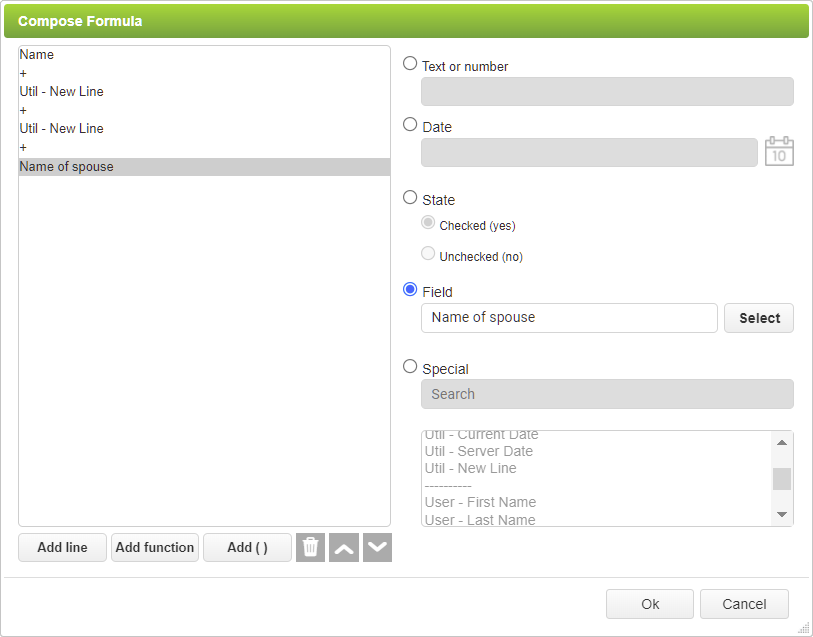813x637 pixels.
Task: Dismiss dialog with Cancel button
Action: [x=744, y=604]
